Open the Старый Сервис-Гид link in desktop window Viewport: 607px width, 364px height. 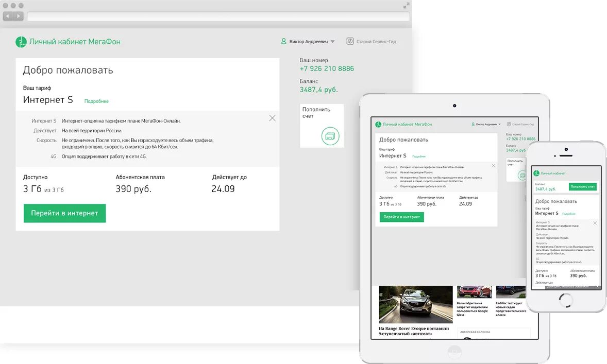point(376,41)
